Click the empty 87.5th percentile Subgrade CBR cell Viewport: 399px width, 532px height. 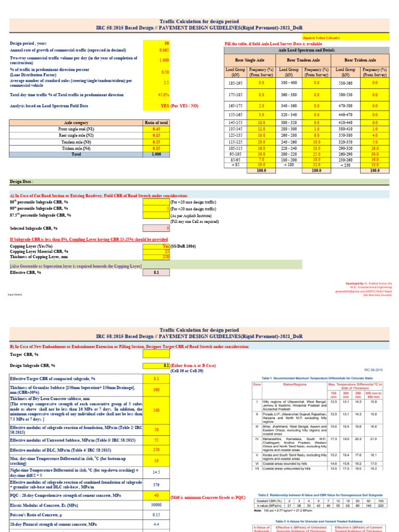point(156,215)
